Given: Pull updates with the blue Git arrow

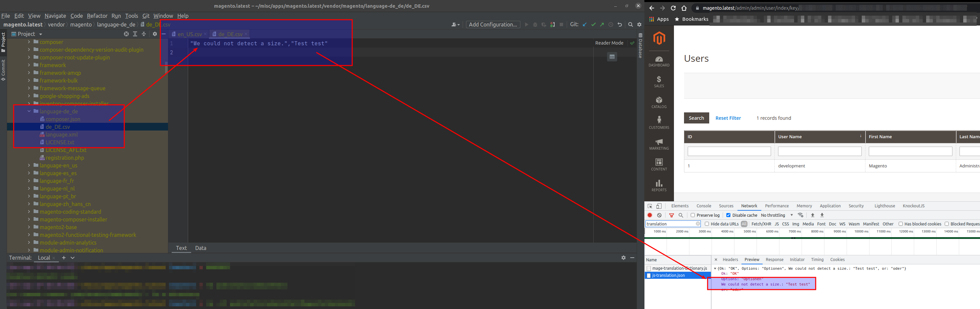Looking at the screenshot, I should [585, 24].
